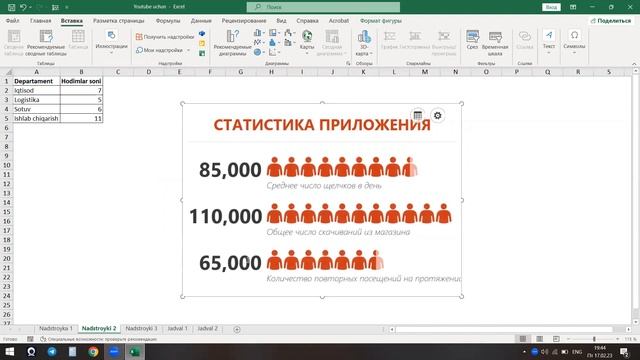Insert a waterfall or stock chart

[x=289, y=33]
